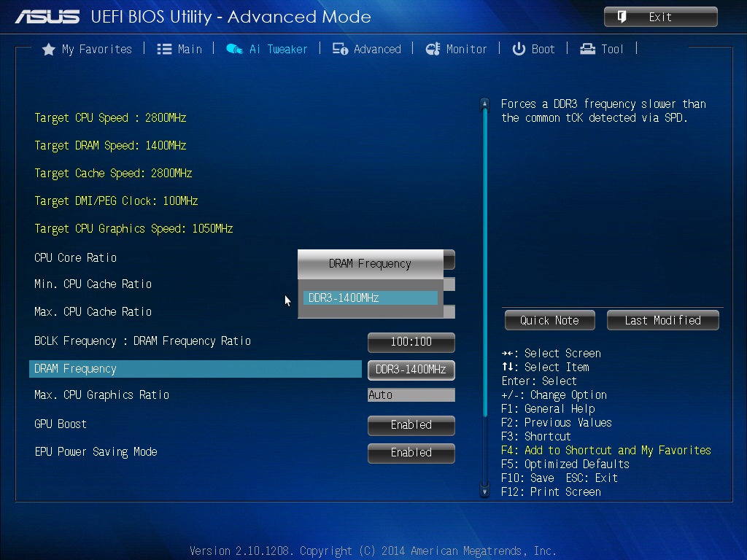Select the GPU Boost label
The image size is (747, 560).
click(x=61, y=424)
